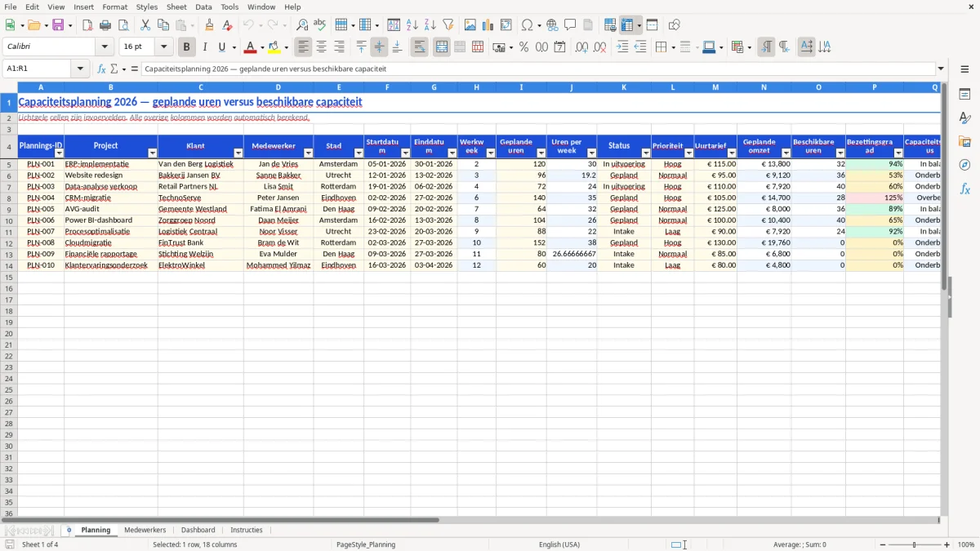Increase Indent icon
Image resolution: width=980 pixels, height=551 pixels.
(622, 47)
